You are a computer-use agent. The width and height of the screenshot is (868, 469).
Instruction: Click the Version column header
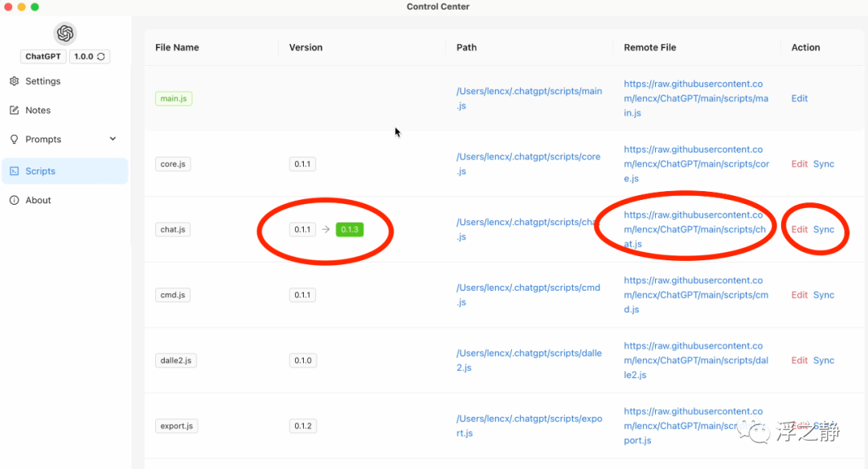tap(305, 47)
